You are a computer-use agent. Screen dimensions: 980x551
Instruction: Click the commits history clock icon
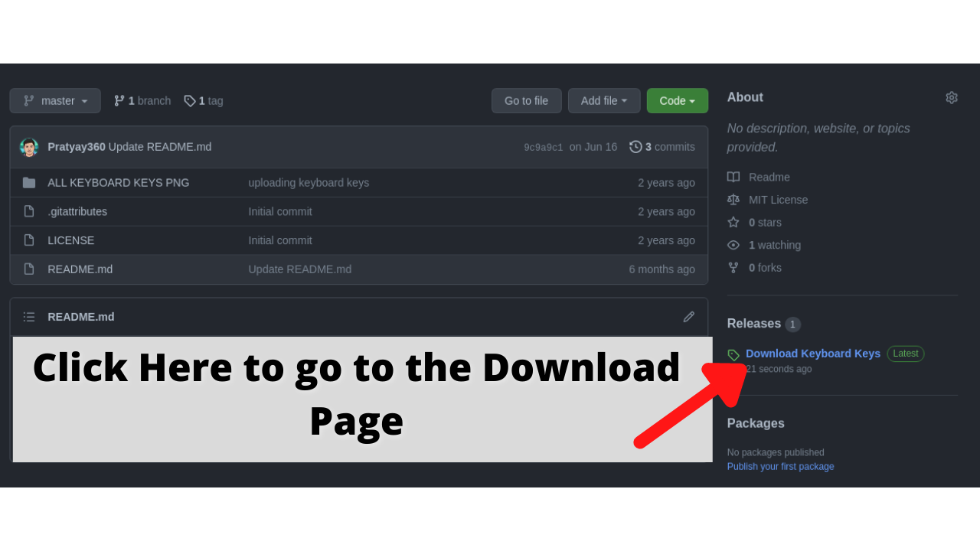pyautogui.click(x=635, y=147)
